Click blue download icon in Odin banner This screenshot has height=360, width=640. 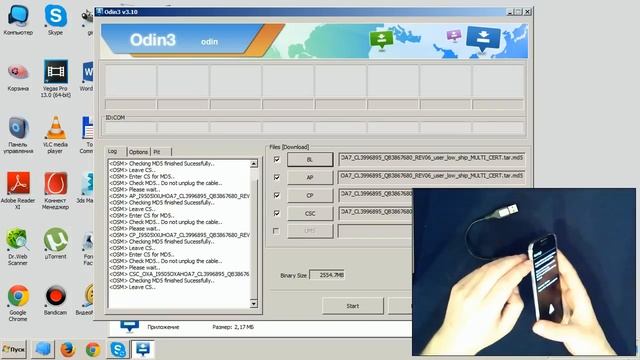pyautogui.click(x=483, y=39)
